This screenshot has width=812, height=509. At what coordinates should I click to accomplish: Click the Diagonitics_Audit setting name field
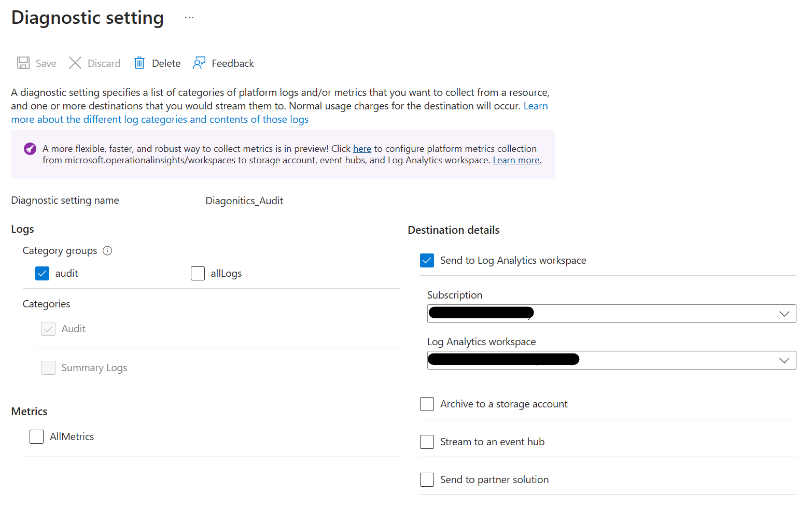point(244,201)
